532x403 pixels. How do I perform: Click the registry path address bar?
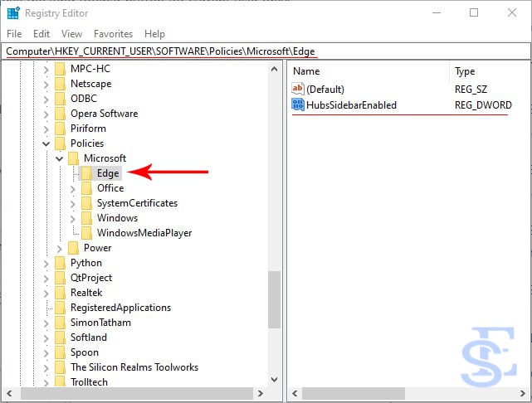pyautogui.click(x=266, y=51)
